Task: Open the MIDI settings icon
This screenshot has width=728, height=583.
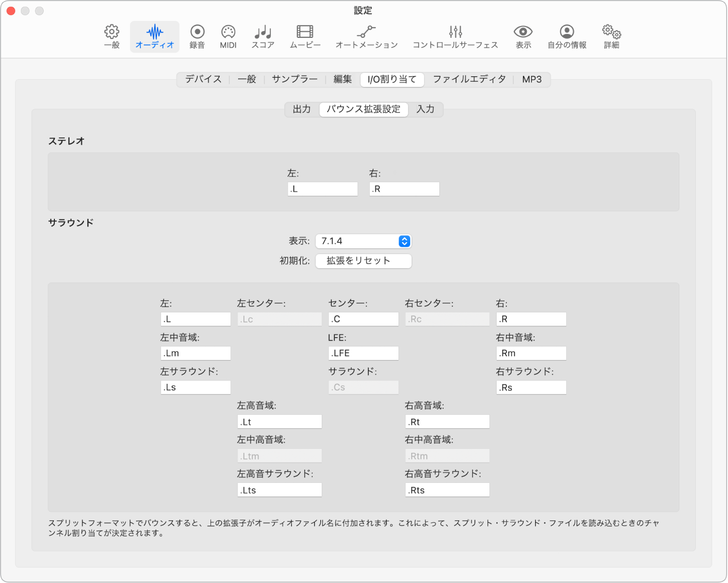Action: (228, 37)
